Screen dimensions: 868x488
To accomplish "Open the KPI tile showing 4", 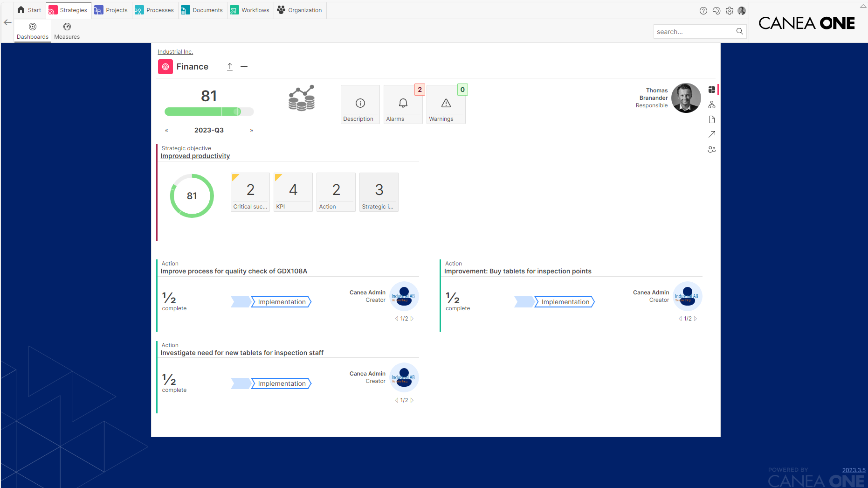I will click(x=293, y=192).
